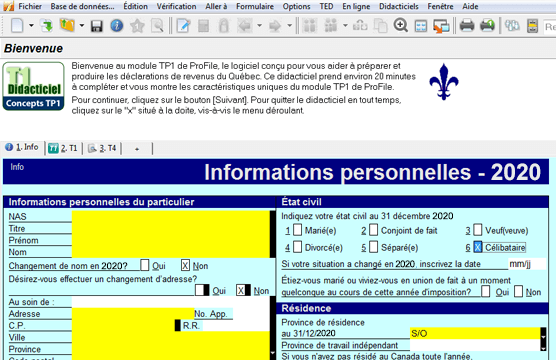Toggle Non for Changement de nom en 2020

point(185,265)
